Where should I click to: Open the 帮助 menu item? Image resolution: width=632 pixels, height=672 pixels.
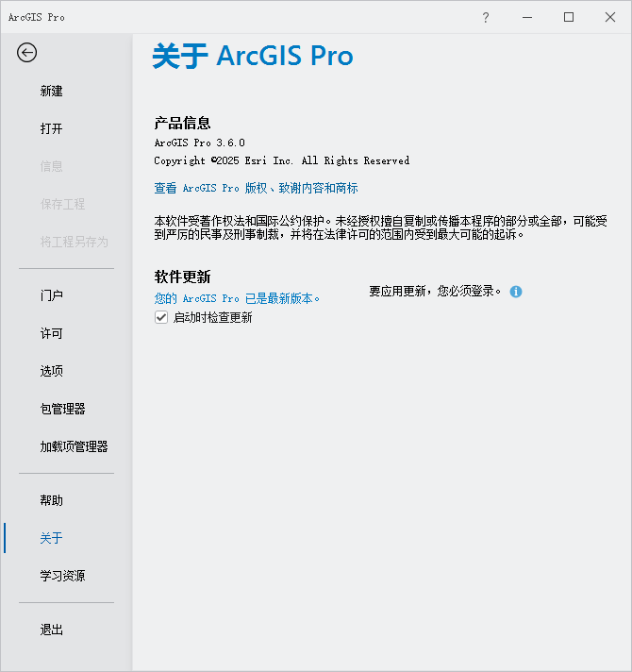[51, 500]
